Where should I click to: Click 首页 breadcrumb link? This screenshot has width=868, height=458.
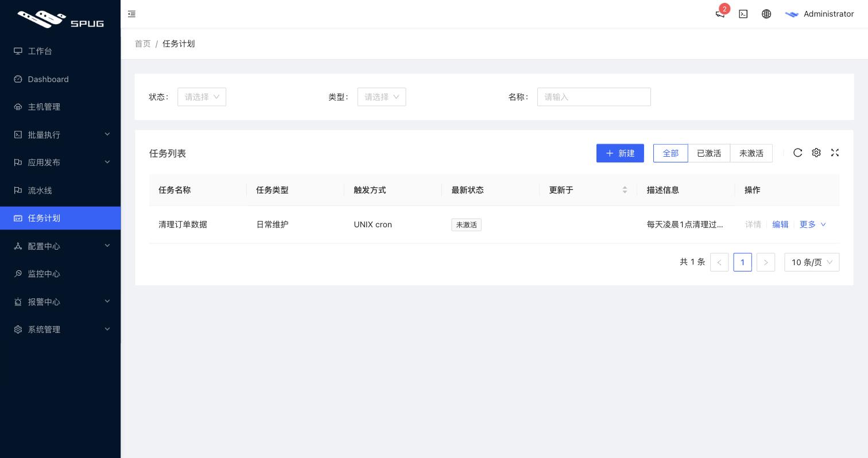(143, 44)
